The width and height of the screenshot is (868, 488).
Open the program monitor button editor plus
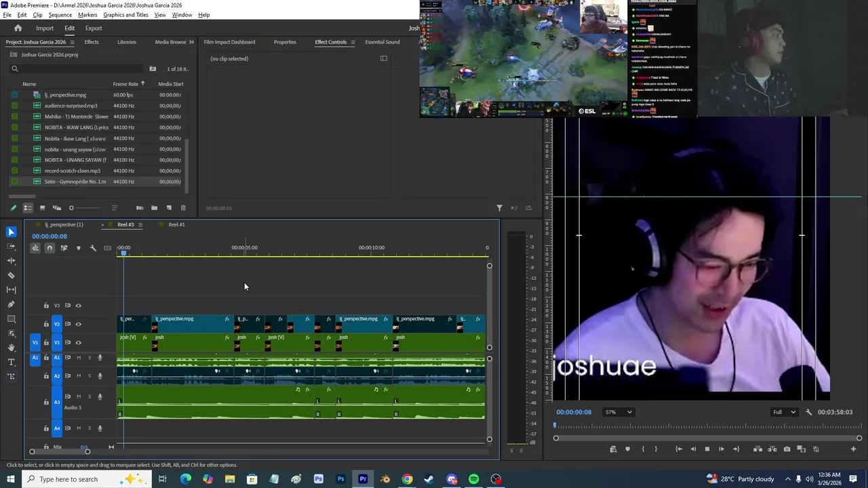[854, 449]
